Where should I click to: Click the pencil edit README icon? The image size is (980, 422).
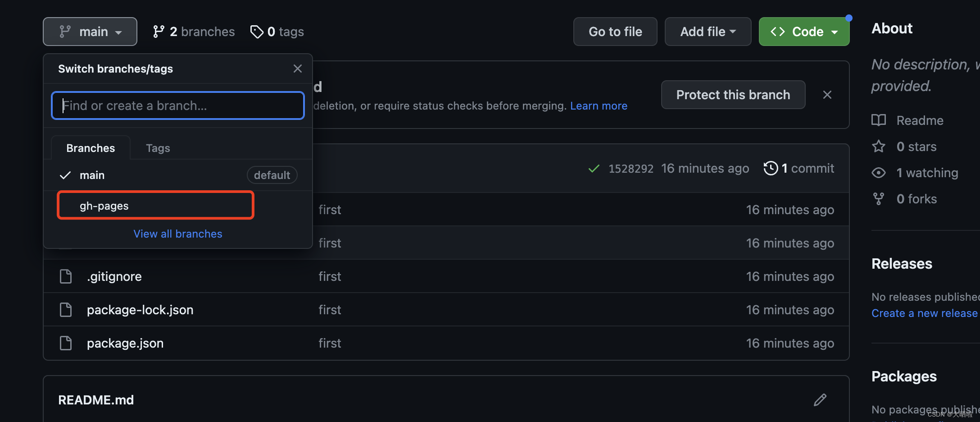click(820, 400)
